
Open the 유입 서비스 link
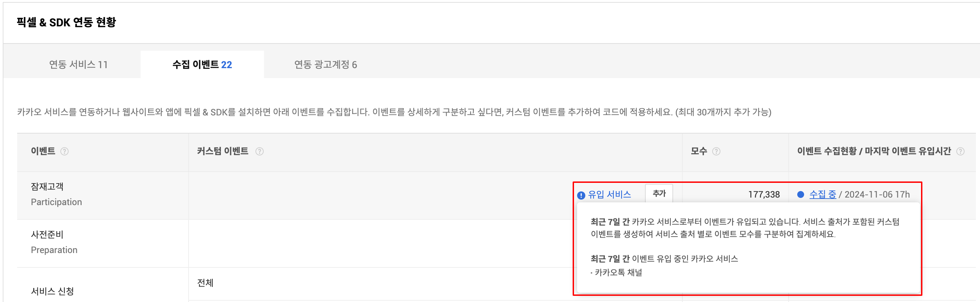tap(609, 194)
